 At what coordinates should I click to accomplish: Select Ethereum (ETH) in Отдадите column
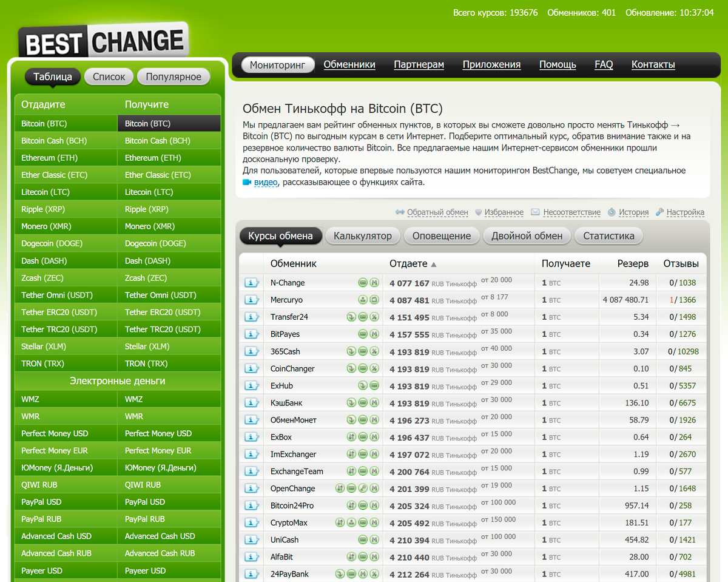tap(66, 158)
